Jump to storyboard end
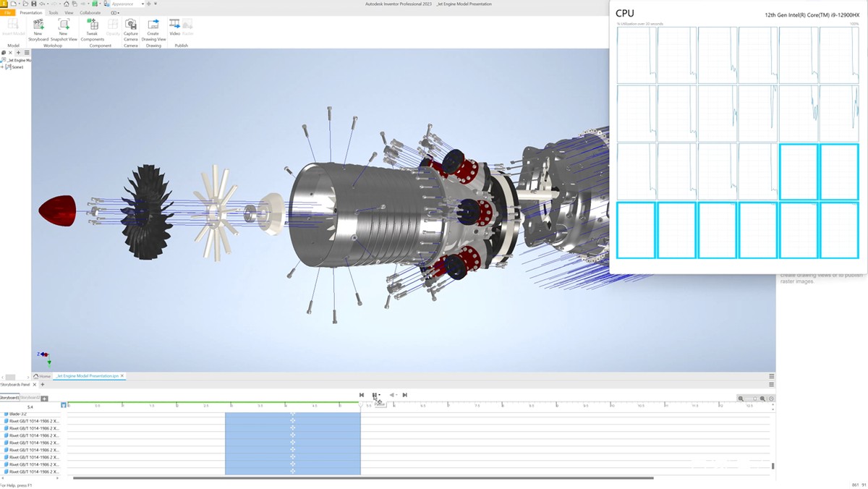868x489 pixels. [x=404, y=395]
